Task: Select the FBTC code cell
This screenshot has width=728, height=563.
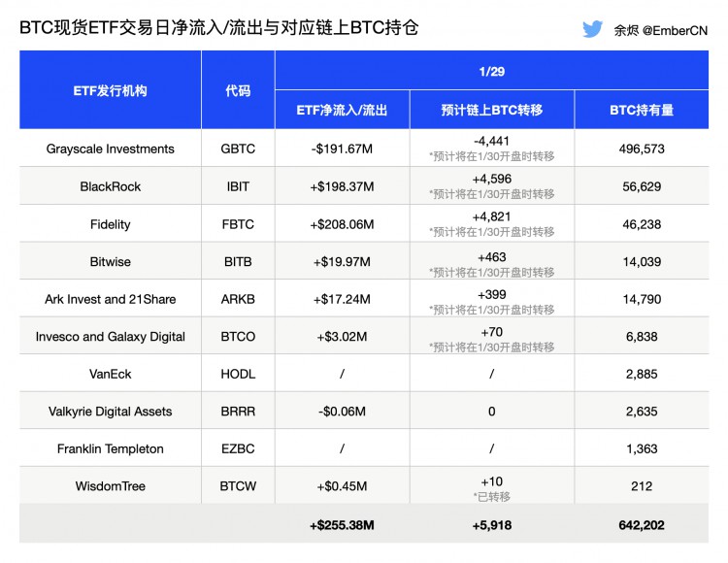Action: coord(238,224)
